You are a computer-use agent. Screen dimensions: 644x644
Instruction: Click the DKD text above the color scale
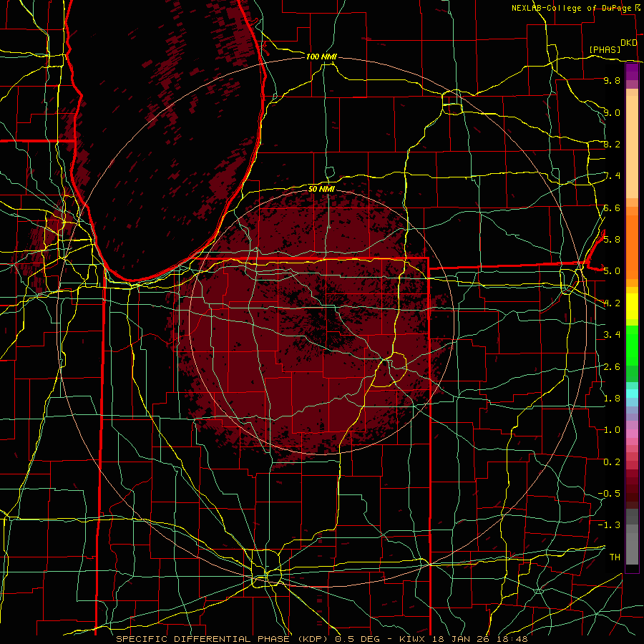pyautogui.click(x=629, y=43)
